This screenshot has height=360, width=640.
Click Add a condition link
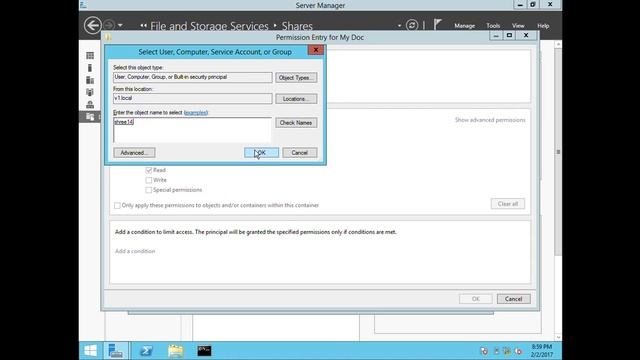click(135, 251)
